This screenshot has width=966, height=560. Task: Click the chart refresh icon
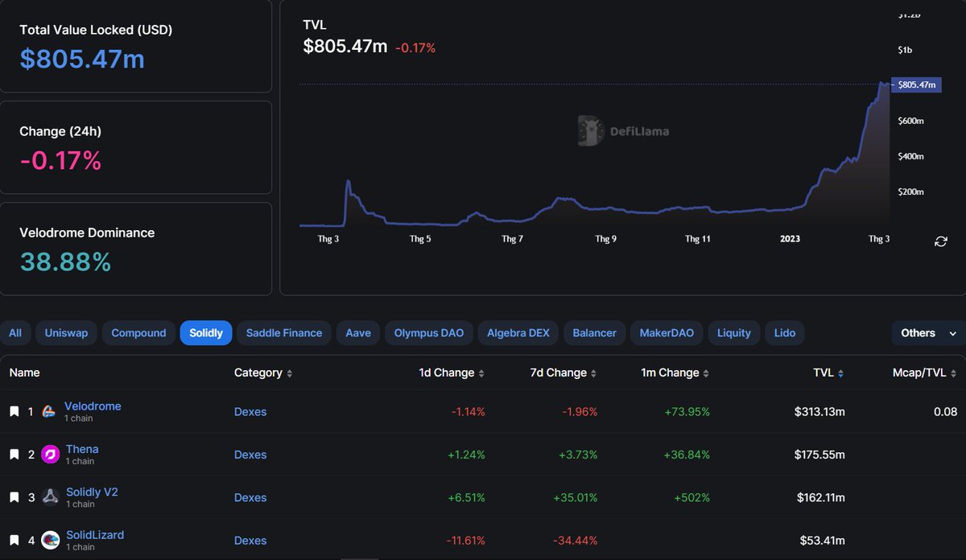[940, 241]
